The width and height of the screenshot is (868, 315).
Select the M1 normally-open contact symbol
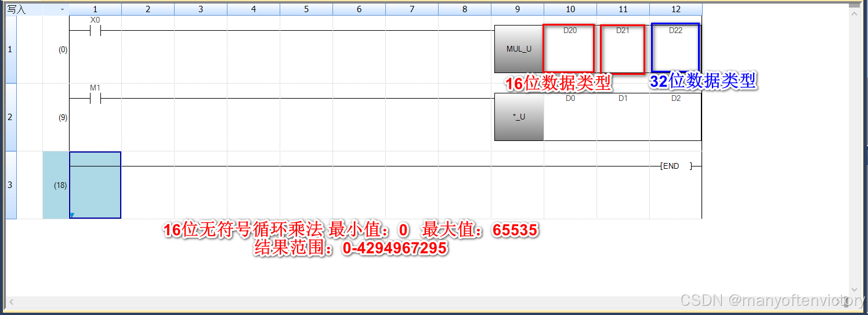point(95,99)
